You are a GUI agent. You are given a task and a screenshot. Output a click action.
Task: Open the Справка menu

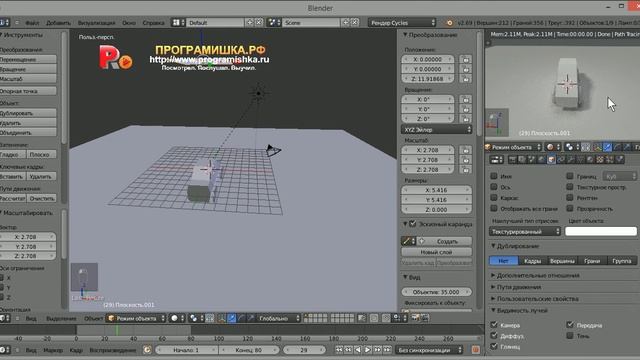[x=153, y=23]
